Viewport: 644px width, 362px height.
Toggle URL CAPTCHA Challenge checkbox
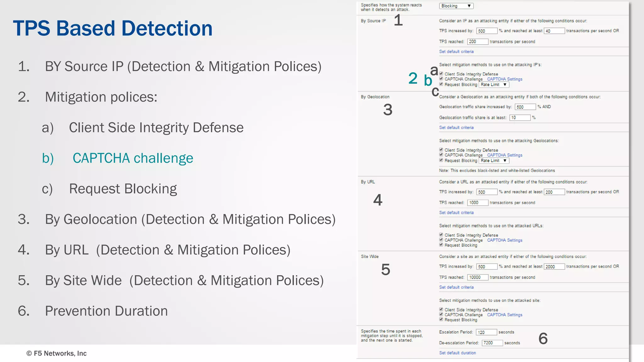441,239
